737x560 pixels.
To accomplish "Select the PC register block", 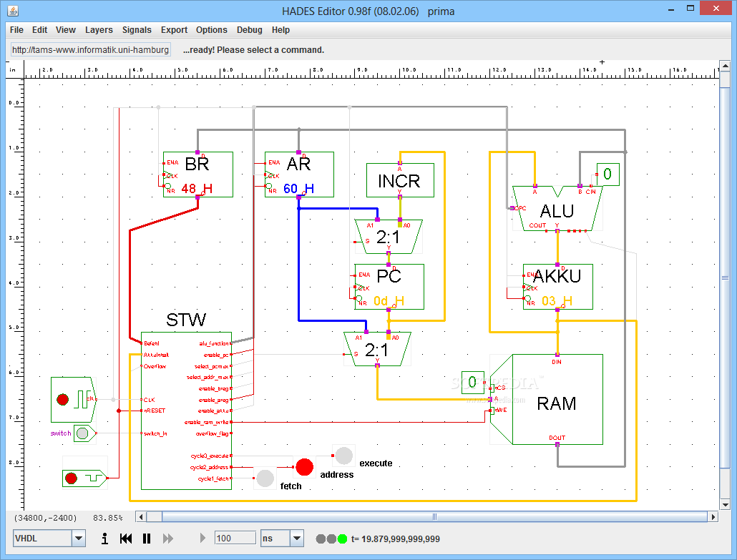I will point(389,287).
